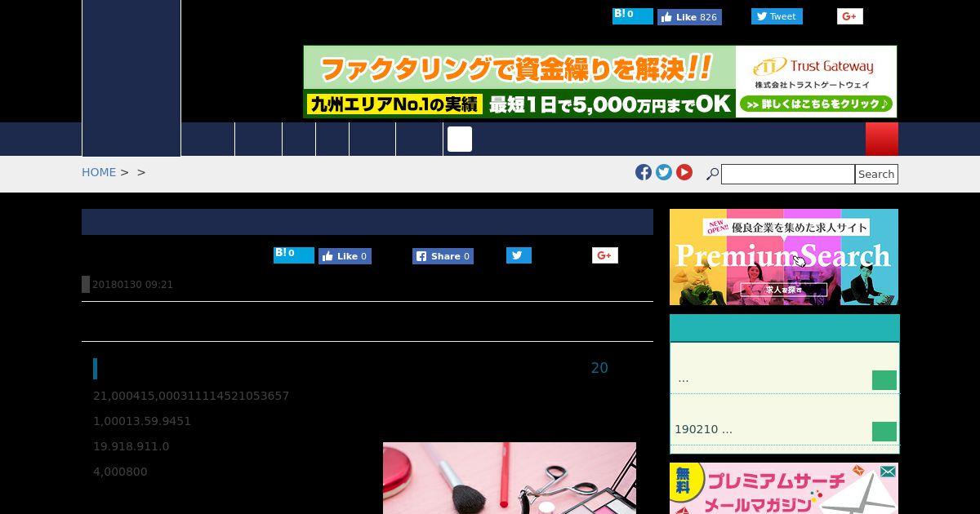Click the dark blue logo block at top left
This screenshot has height=514, width=980.
(131, 78)
